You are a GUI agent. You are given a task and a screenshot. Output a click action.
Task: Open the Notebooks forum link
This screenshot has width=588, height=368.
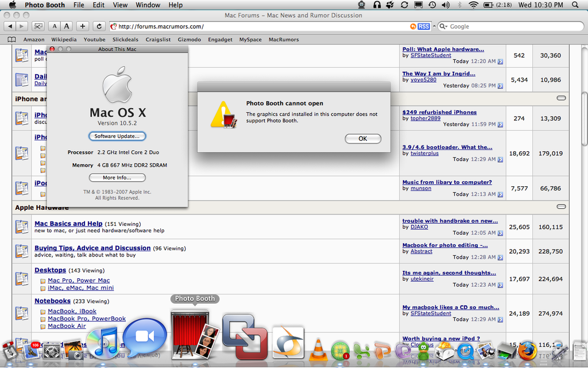[x=52, y=301]
